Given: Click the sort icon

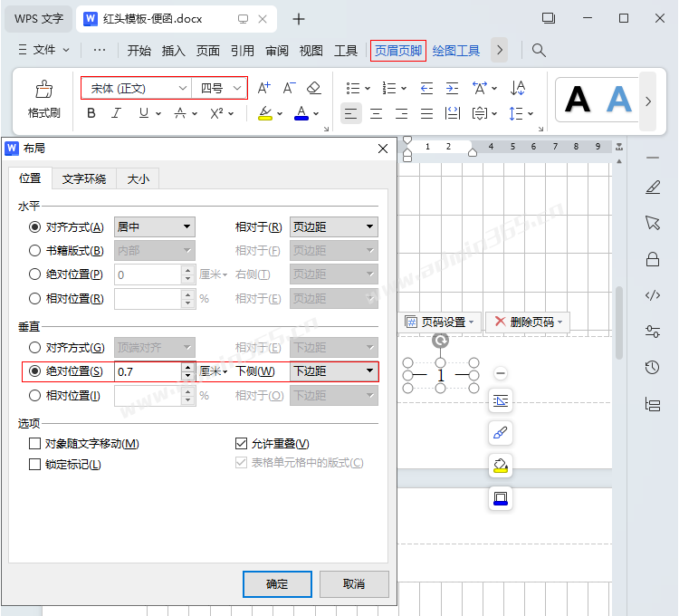Looking at the screenshot, I should (518, 88).
